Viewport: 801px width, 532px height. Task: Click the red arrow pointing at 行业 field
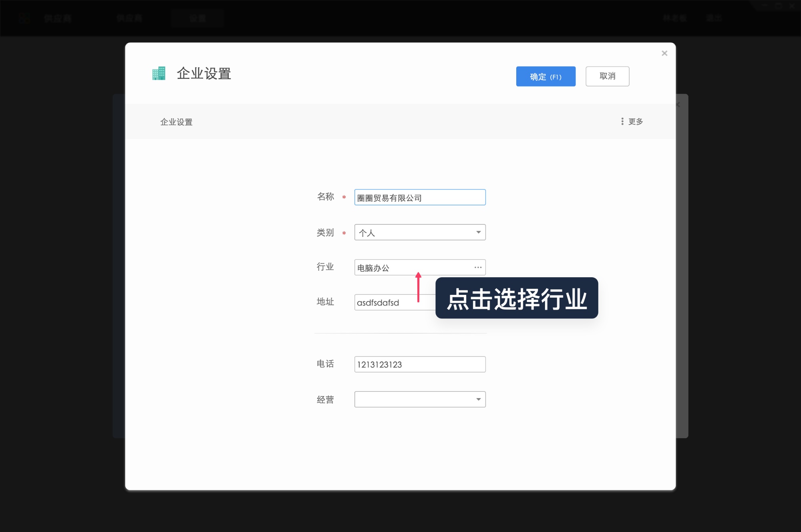tap(419, 288)
